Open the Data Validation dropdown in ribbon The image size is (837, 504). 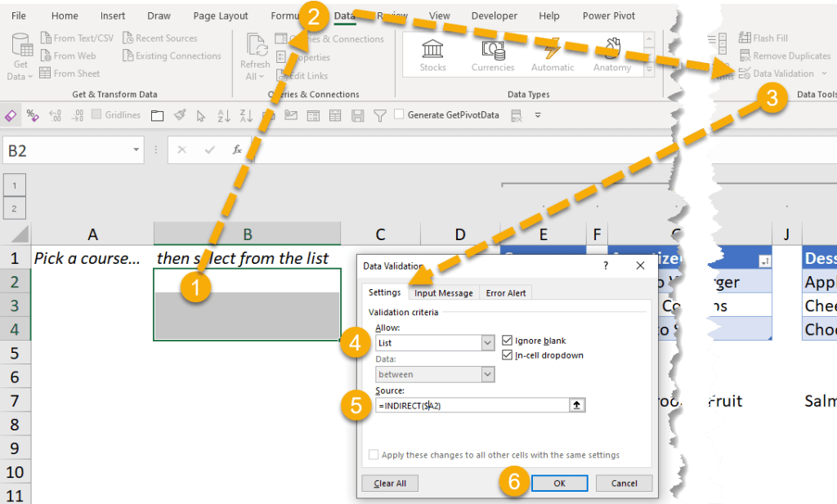click(823, 74)
